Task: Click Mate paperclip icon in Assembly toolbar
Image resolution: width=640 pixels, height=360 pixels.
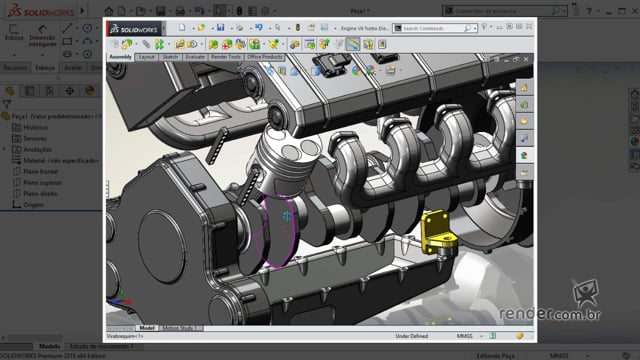Action: (x=146, y=44)
